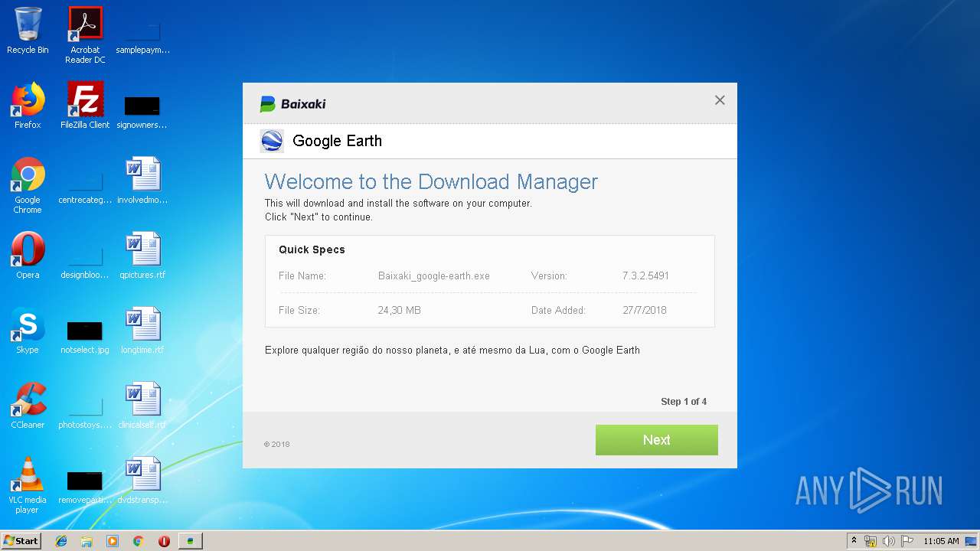Open Windows Explorer from taskbar
The height and width of the screenshot is (551, 980).
click(87, 541)
